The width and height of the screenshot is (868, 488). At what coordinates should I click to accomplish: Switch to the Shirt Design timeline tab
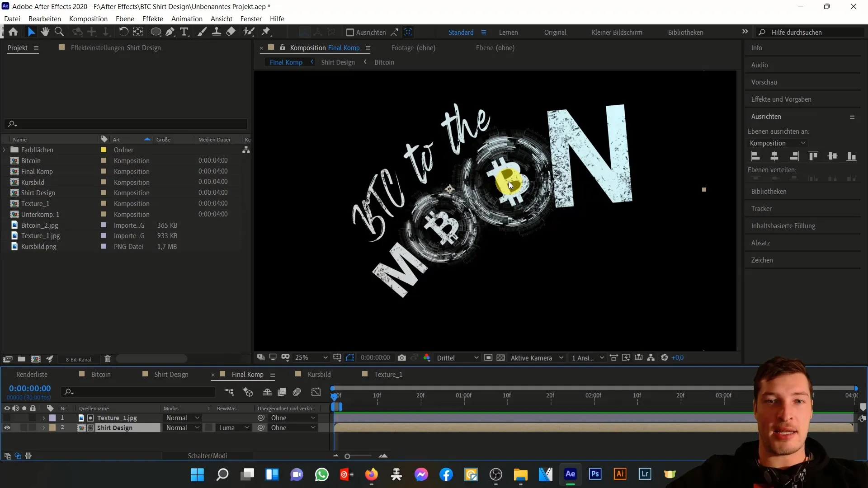click(x=171, y=374)
